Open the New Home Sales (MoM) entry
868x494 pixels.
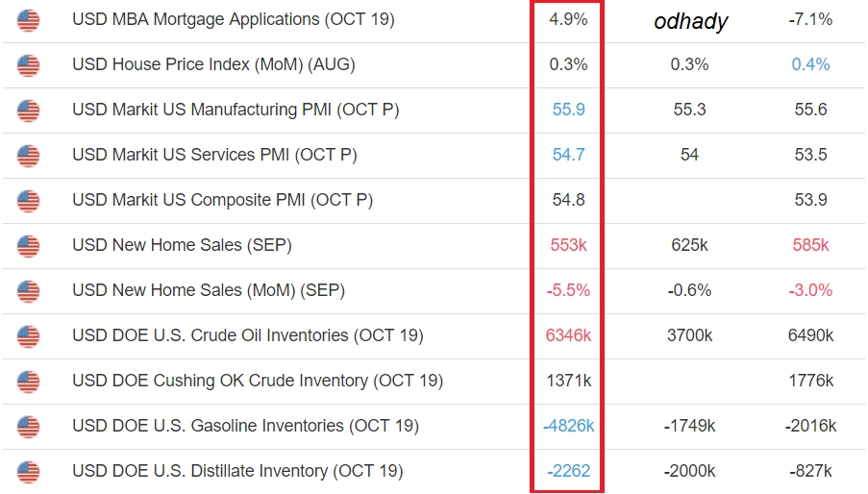pyautogui.click(x=209, y=290)
